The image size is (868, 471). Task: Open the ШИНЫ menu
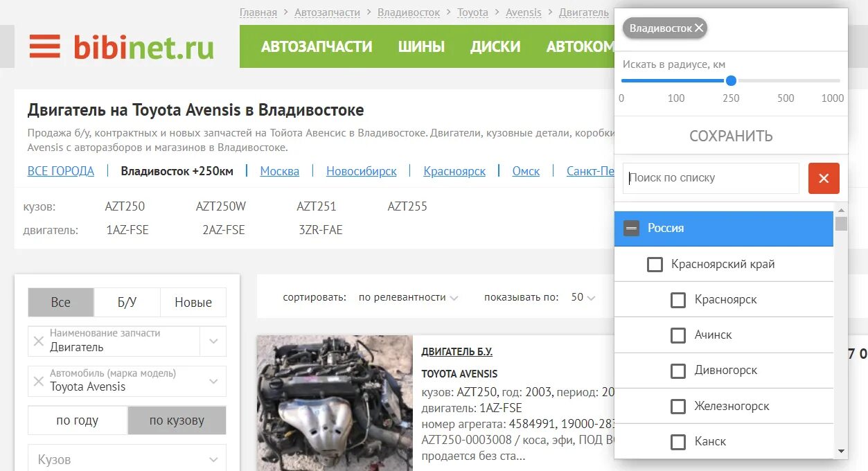[x=421, y=47]
